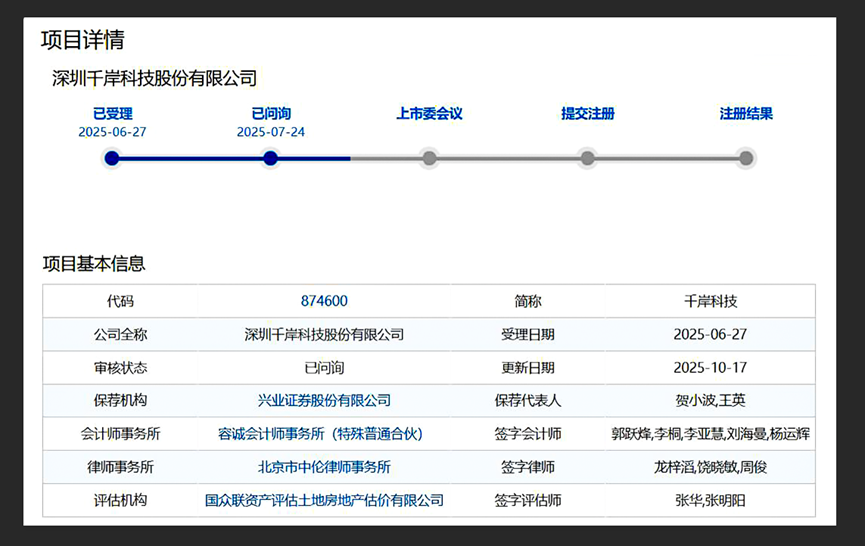This screenshot has height=546, width=865.
Task: Click the 签字律师 label cell
Action: pyautogui.click(x=528, y=467)
